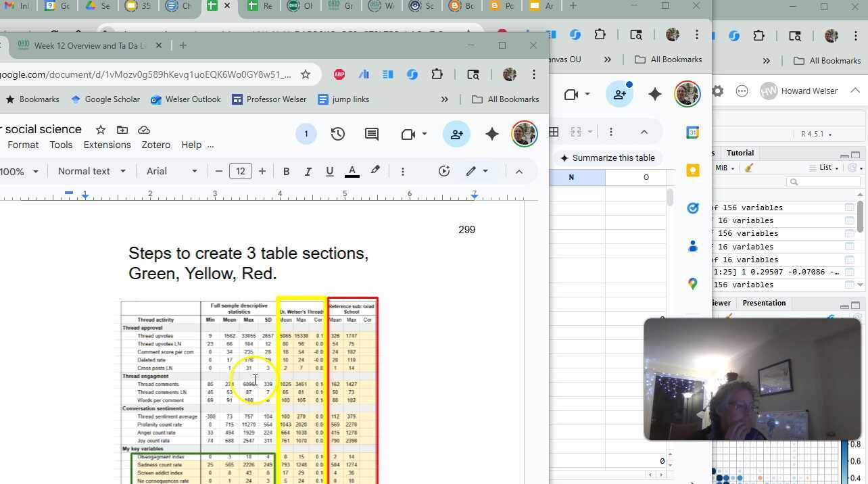868x484 pixels.
Task: Collapse the Sheets toolbar chevron
Action: click(x=644, y=132)
